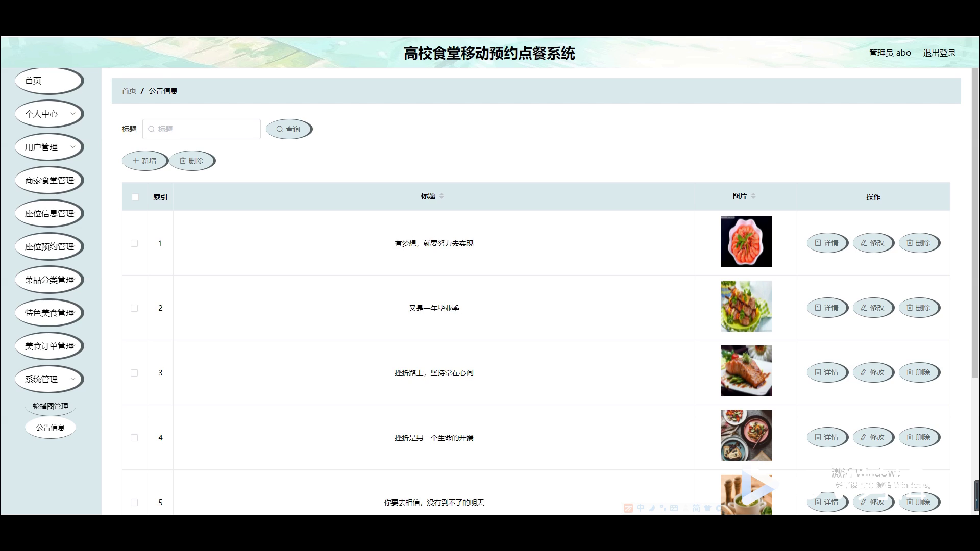Select the 轮播图管理 submenu item
The image size is (980, 551).
click(51, 406)
